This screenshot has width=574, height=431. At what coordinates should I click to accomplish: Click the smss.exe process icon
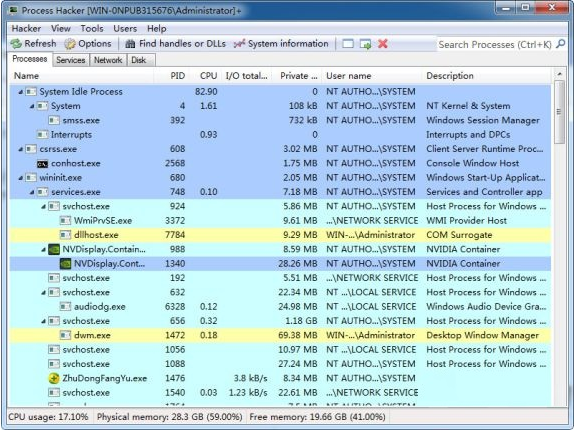point(54,120)
